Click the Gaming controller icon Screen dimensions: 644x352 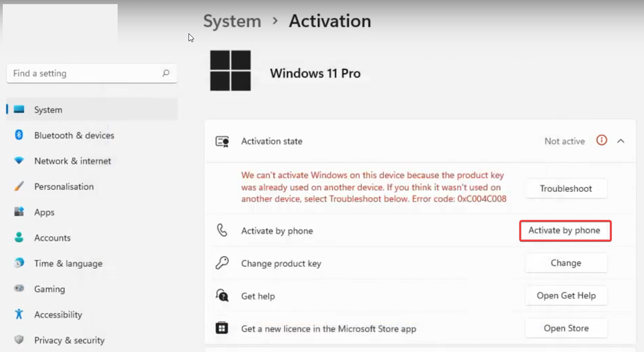tap(19, 289)
